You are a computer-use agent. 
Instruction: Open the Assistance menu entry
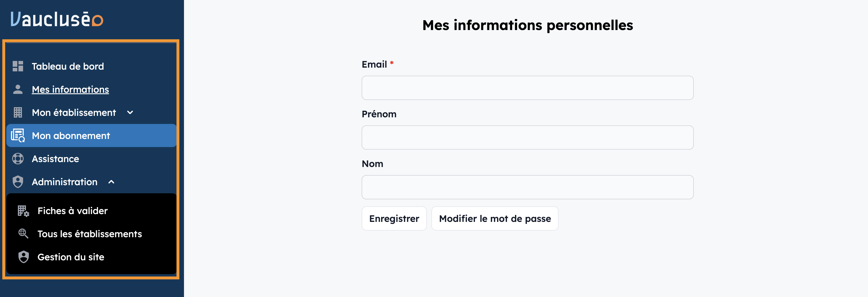[55, 159]
